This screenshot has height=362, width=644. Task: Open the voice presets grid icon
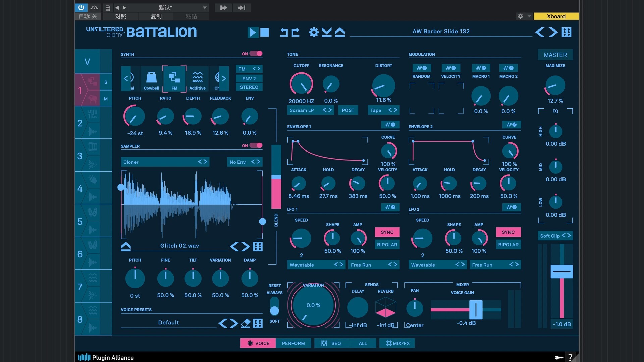[258, 323]
